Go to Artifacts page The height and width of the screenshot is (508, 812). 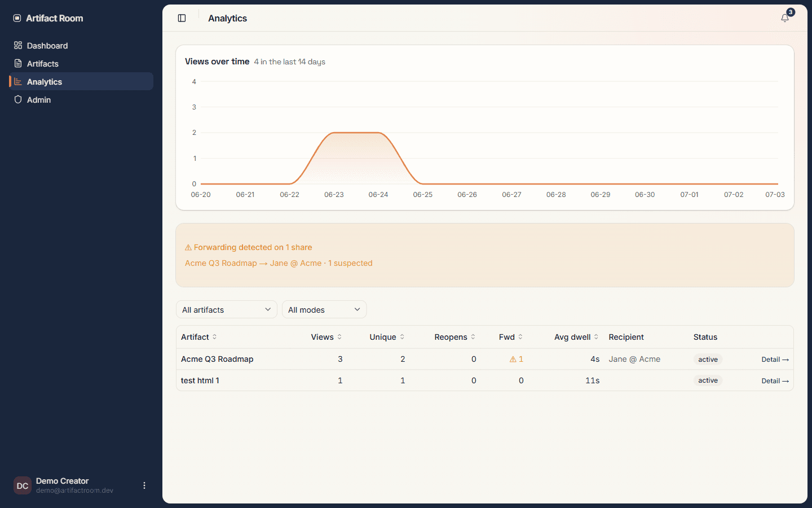[x=81, y=63]
